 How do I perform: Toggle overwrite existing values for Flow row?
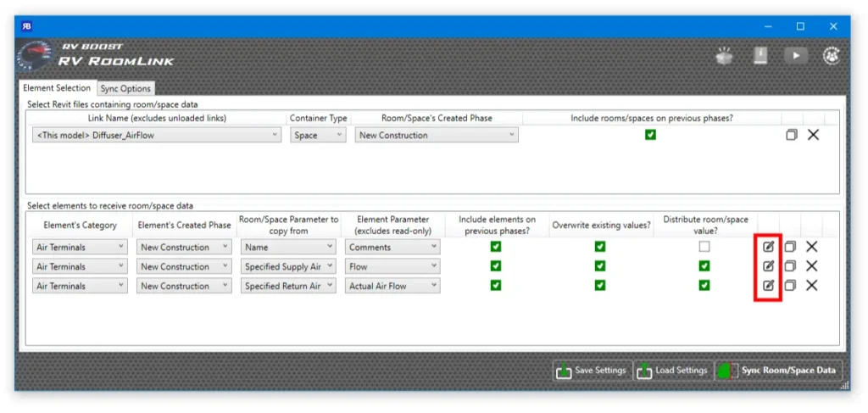600,266
